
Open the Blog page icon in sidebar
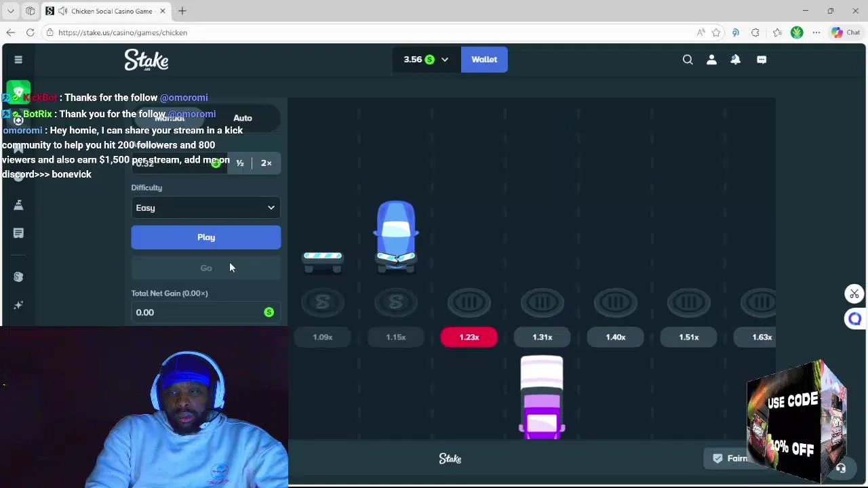pyautogui.click(x=18, y=233)
